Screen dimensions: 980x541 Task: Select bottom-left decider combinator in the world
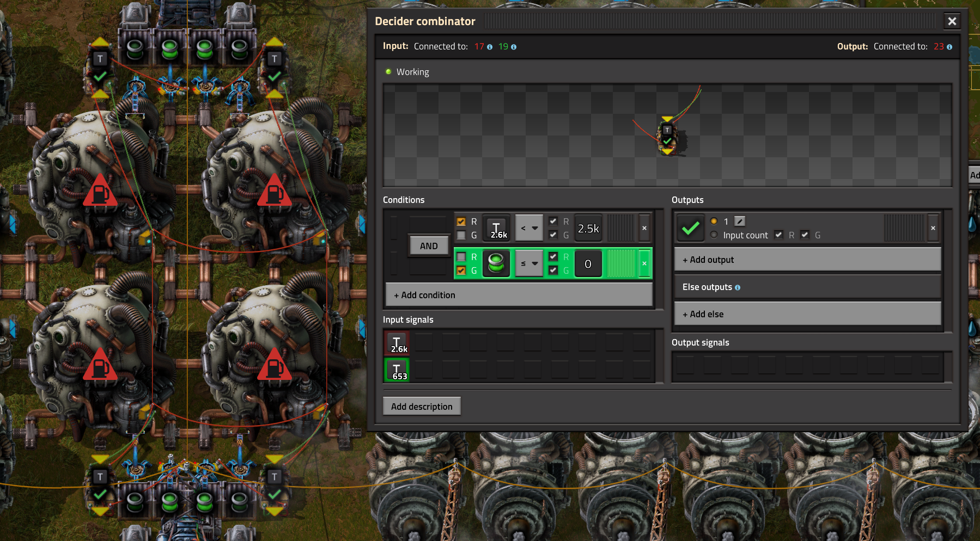(x=100, y=486)
